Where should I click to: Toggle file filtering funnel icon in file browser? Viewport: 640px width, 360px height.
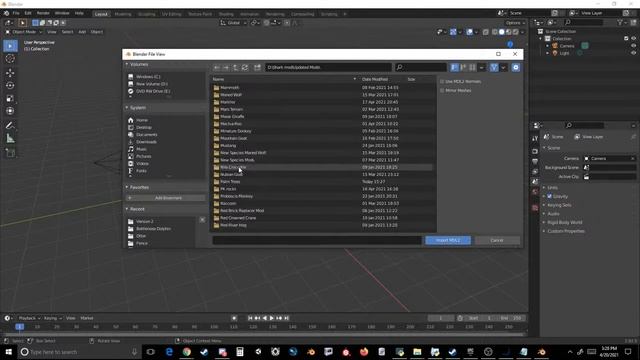(x=494, y=67)
